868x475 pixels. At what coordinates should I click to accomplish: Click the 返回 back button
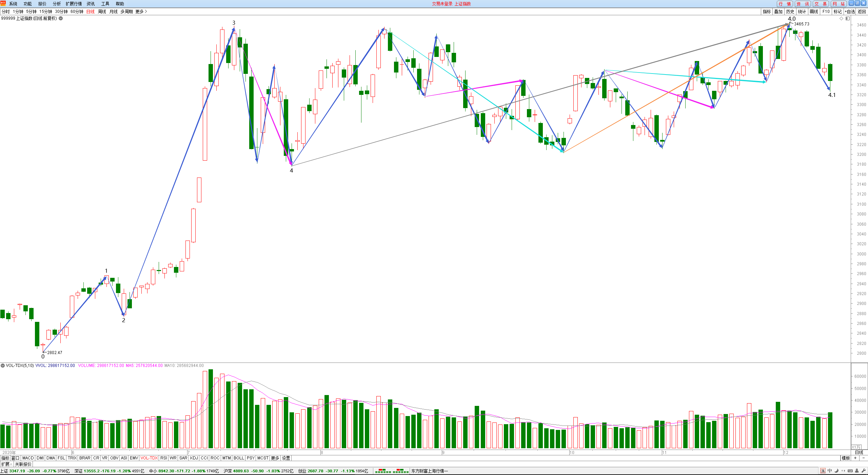click(x=862, y=12)
